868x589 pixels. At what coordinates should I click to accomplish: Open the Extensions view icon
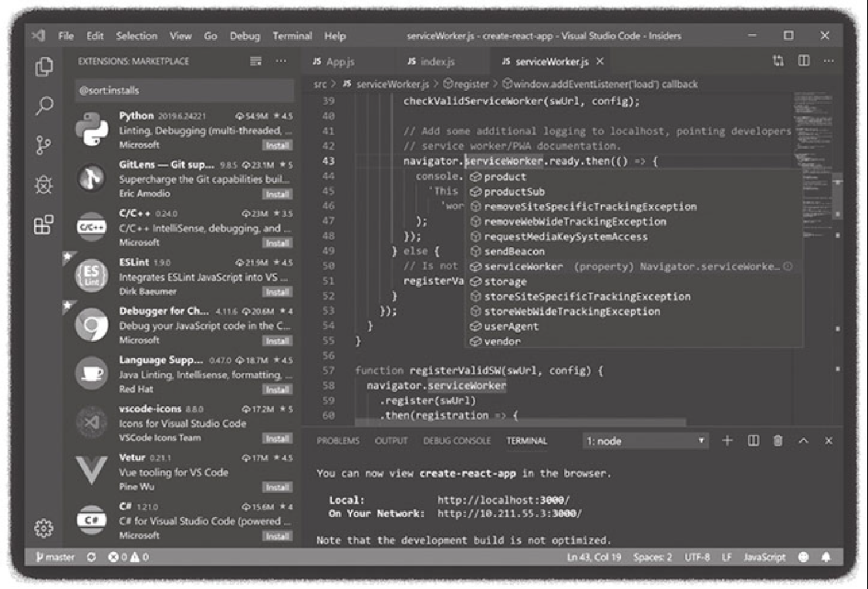pyautogui.click(x=44, y=225)
